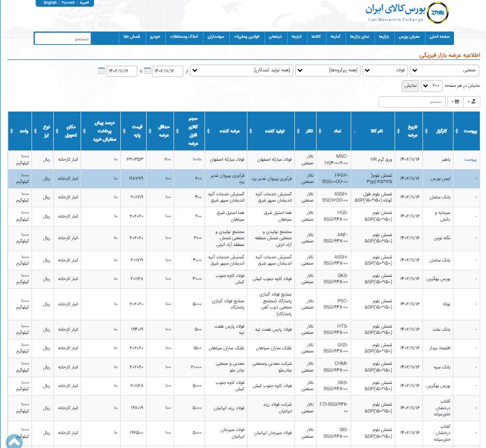Click page heading اطلاعیه عرضه بازار فیزیکی
Image resolution: width=486 pixels, height=448 pixels.
tap(450, 55)
